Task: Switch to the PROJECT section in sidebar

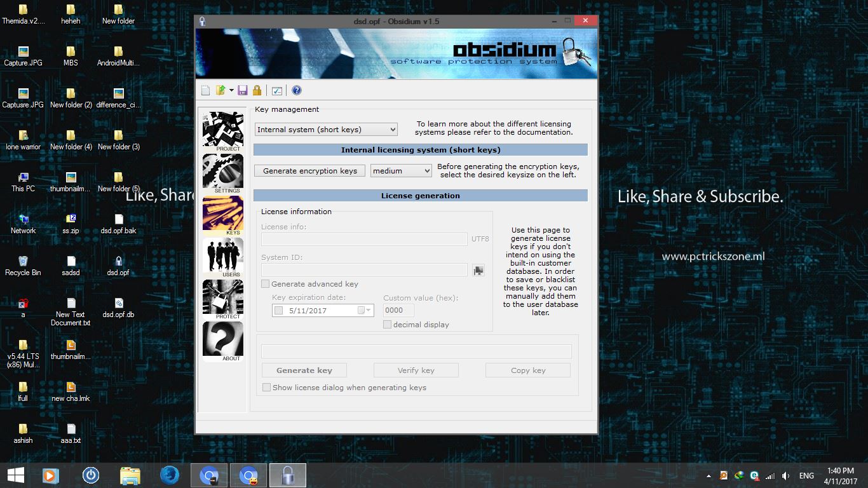Action: pos(223,132)
